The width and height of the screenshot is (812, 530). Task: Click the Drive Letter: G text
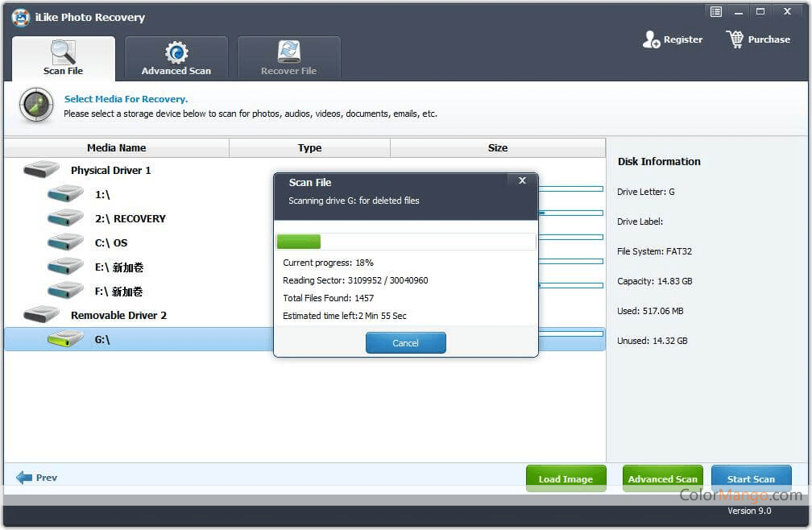coord(646,192)
